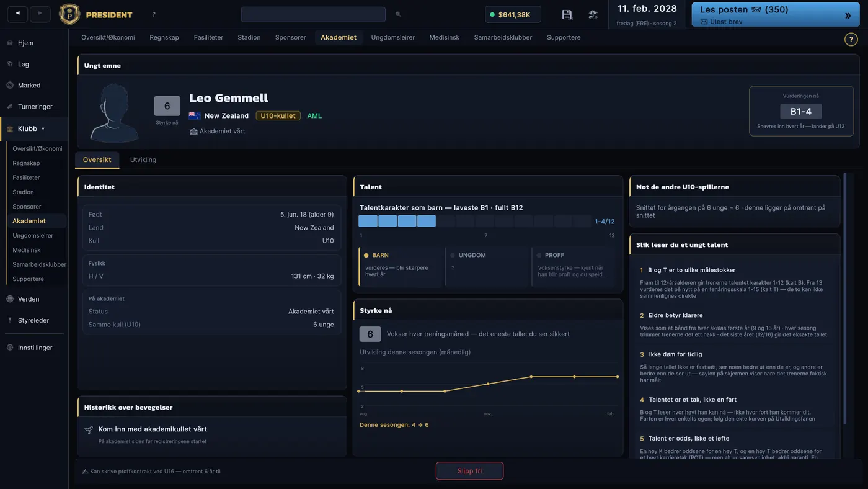
Task: Click the beach umbrella holiday icon
Action: (x=593, y=14)
